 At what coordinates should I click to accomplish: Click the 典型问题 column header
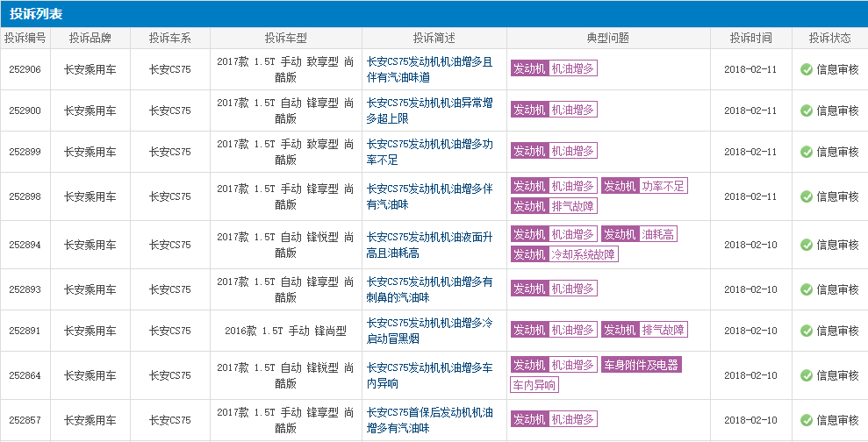(x=608, y=39)
